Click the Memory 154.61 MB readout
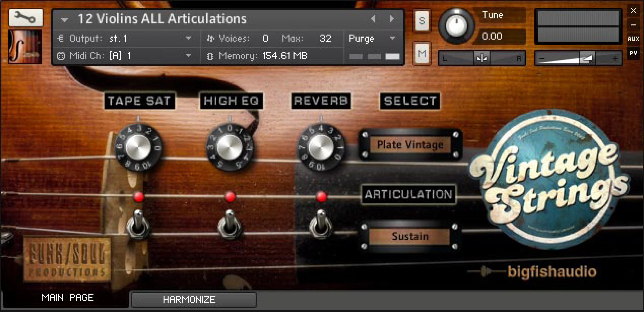The width and height of the screenshot is (644, 312). click(x=285, y=55)
